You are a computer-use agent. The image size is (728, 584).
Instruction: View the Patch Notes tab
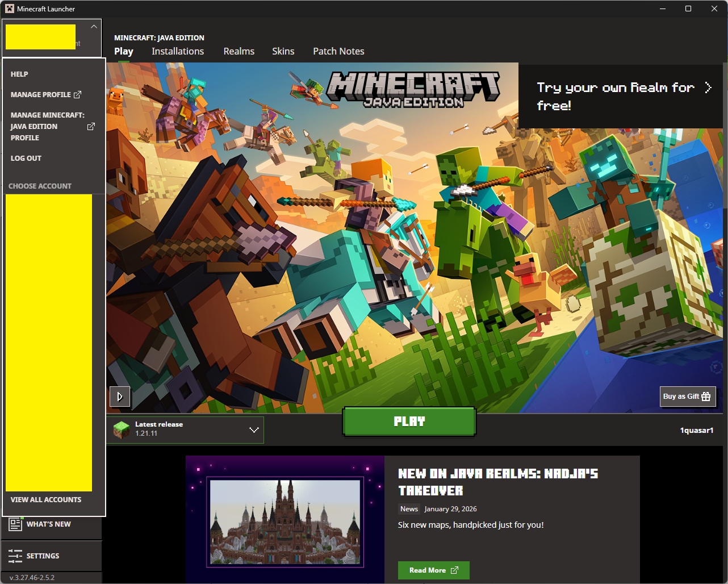338,51
